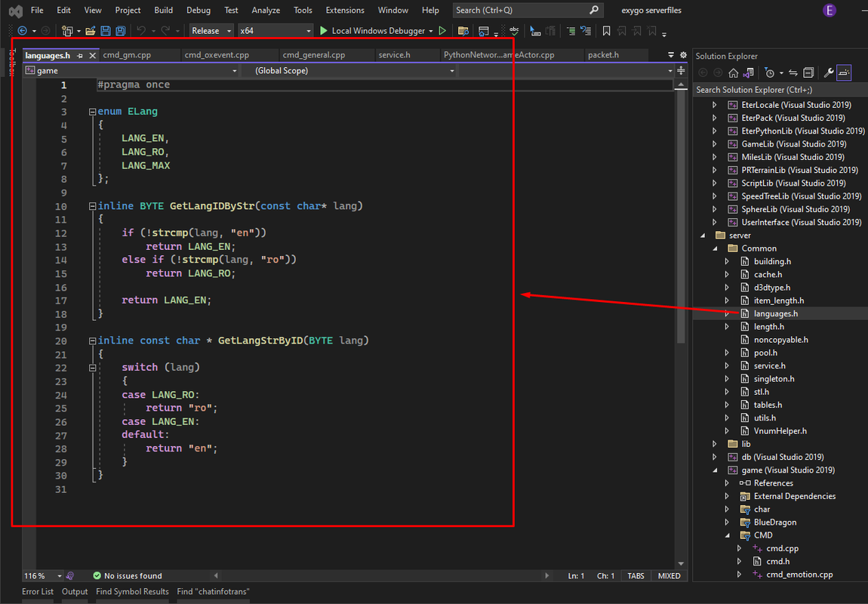Toggle the Preview Selected Items button
Screen dimensions: 868x604
click(x=844, y=72)
